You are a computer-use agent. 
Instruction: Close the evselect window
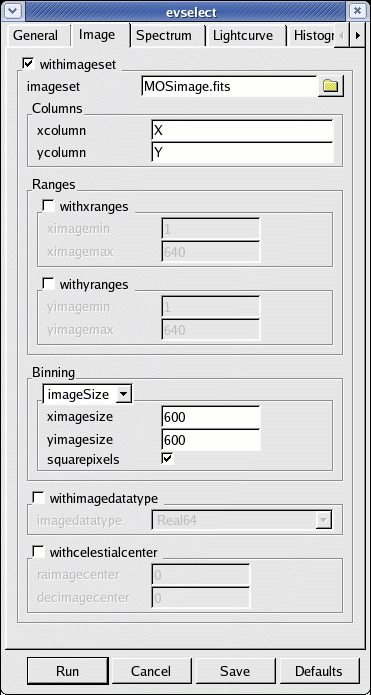(357, 11)
